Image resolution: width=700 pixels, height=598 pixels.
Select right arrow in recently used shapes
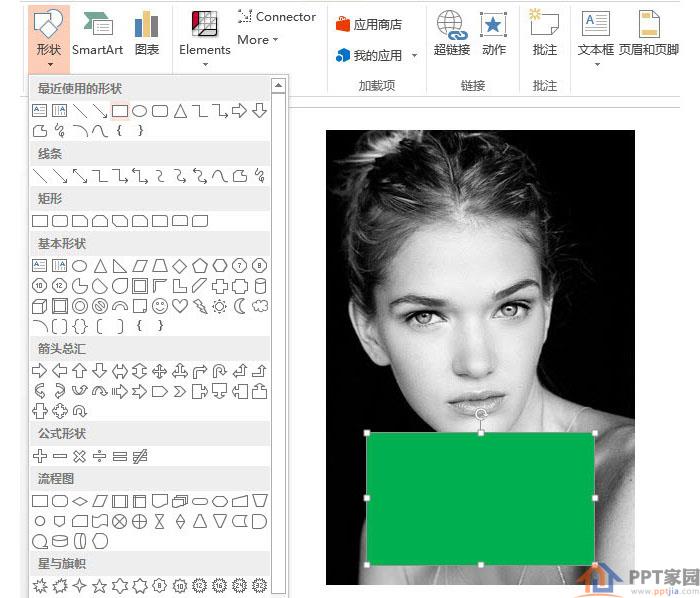click(x=240, y=111)
